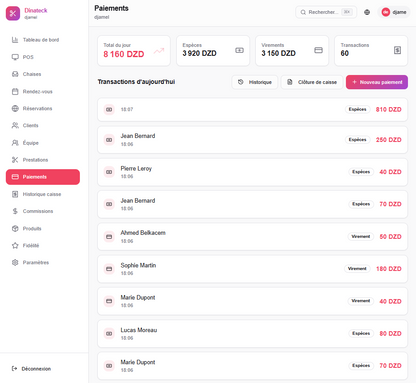Click the Rechercher search field
The image size is (416, 383).
[326, 12]
